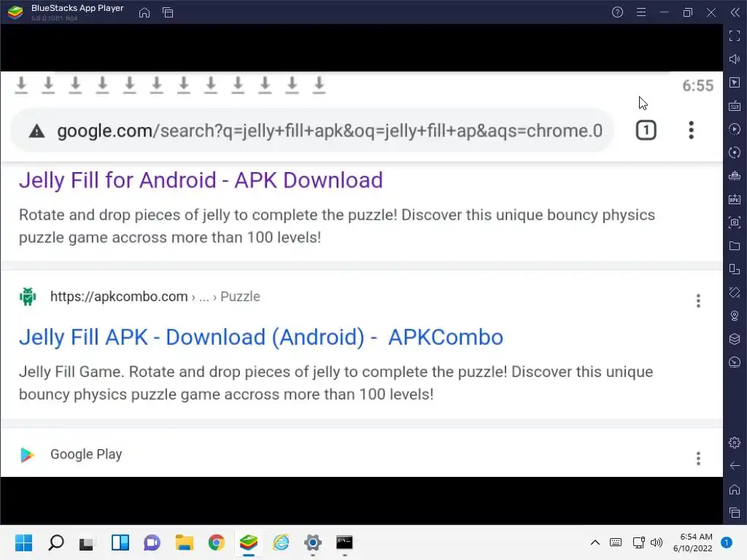Open 'Jelly Fill for Android - APK Download' link
This screenshot has width=747, height=560.
pyautogui.click(x=201, y=181)
